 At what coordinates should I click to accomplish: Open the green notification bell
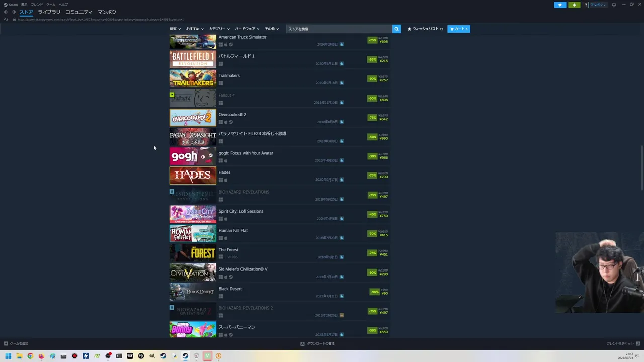[574, 5]
